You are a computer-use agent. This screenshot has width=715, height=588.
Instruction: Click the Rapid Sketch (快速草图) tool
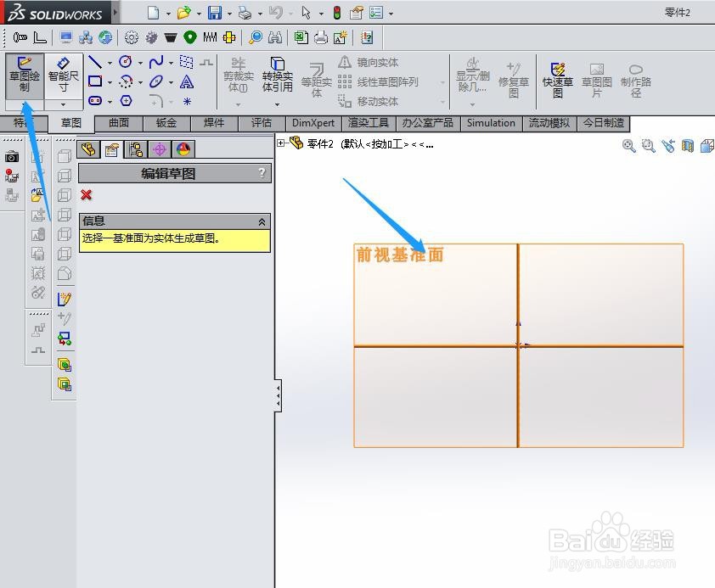[557, 80]
